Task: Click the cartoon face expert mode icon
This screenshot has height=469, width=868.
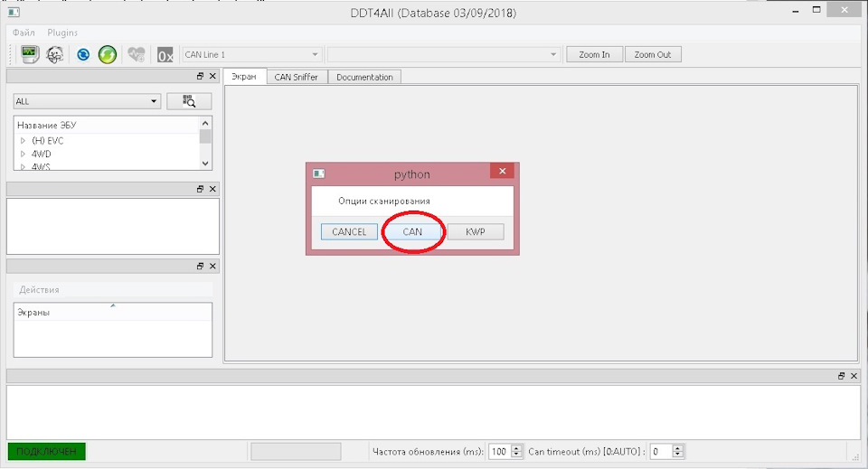Action: pyautogui.click(x=55, y=54)
